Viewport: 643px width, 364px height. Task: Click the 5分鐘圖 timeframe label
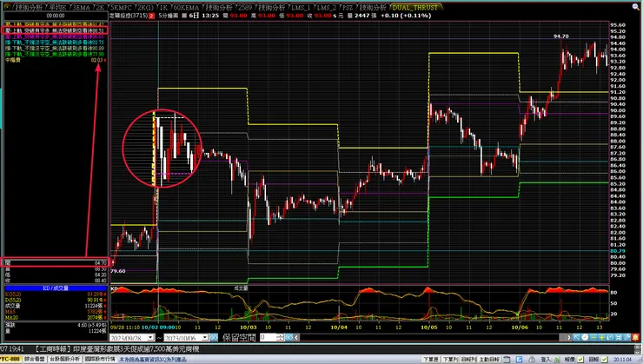pos(168,16)
